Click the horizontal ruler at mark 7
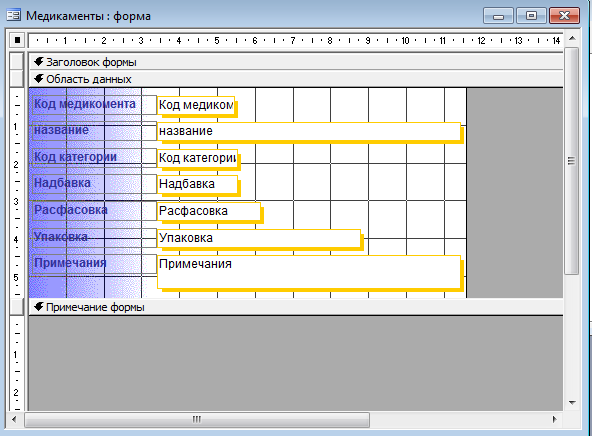592x436 pixels. (x=293, y=40)
